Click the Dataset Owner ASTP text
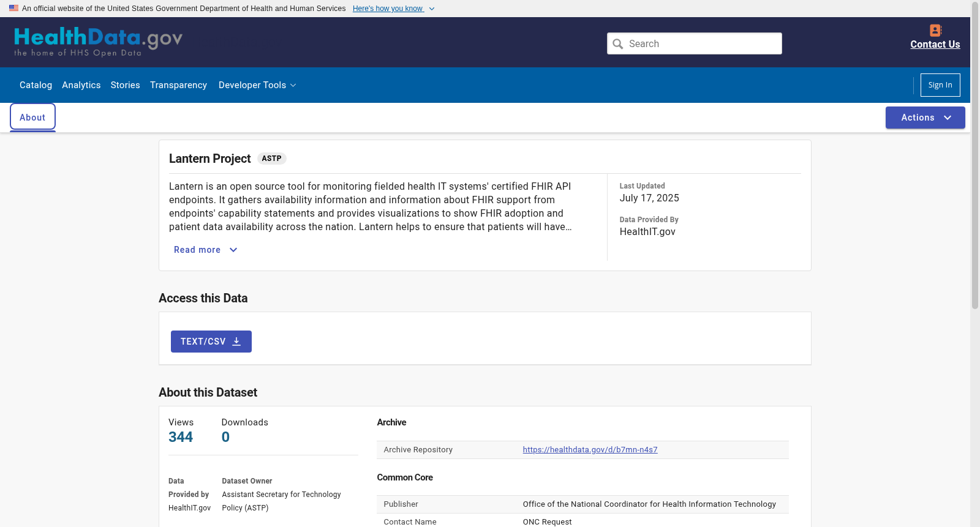 click(282, 501)
